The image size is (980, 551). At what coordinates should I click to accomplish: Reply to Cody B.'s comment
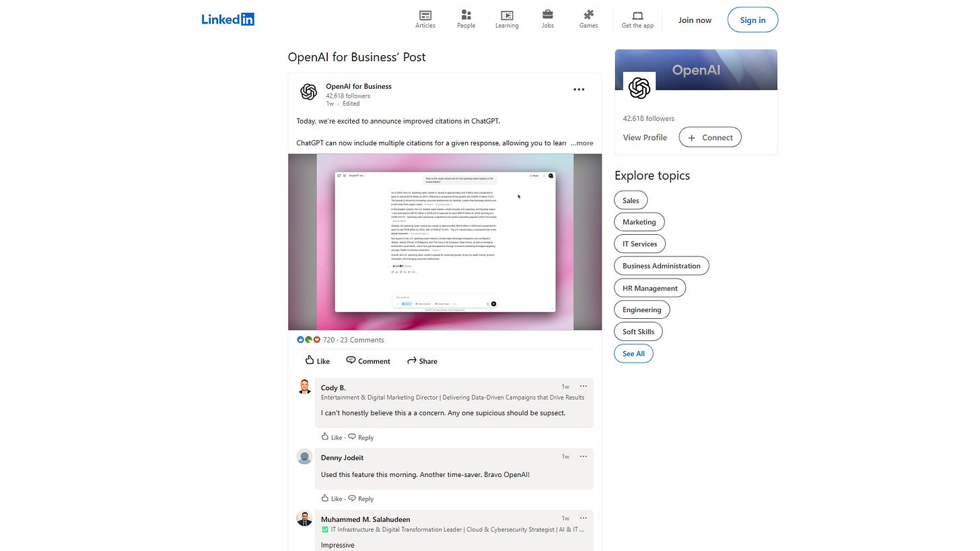point(361,437)
